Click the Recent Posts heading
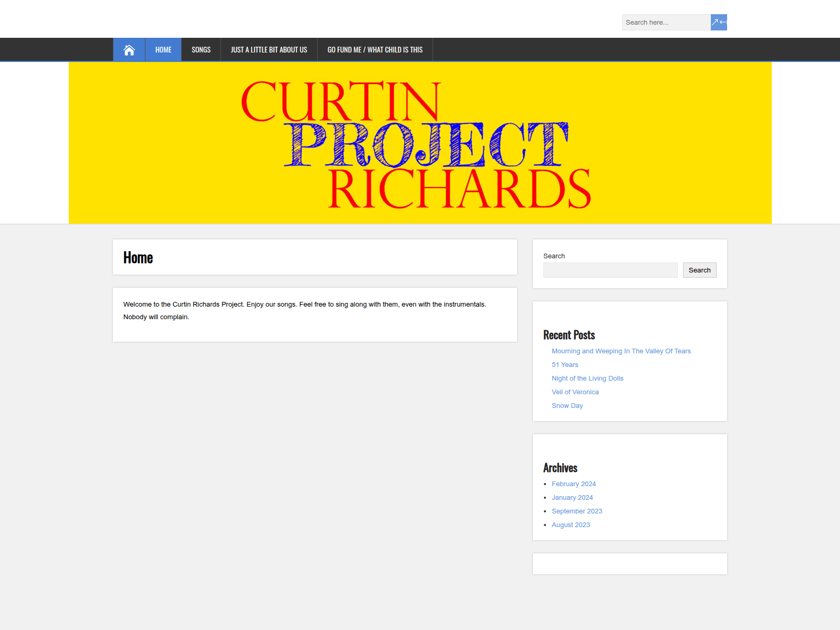 pyautogui.click(x=569, y=335)
